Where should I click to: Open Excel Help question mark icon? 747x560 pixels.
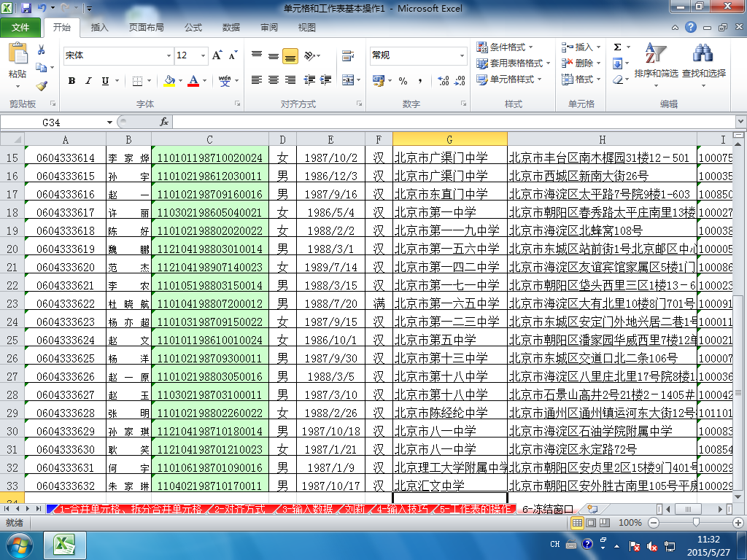click(691, 27)
